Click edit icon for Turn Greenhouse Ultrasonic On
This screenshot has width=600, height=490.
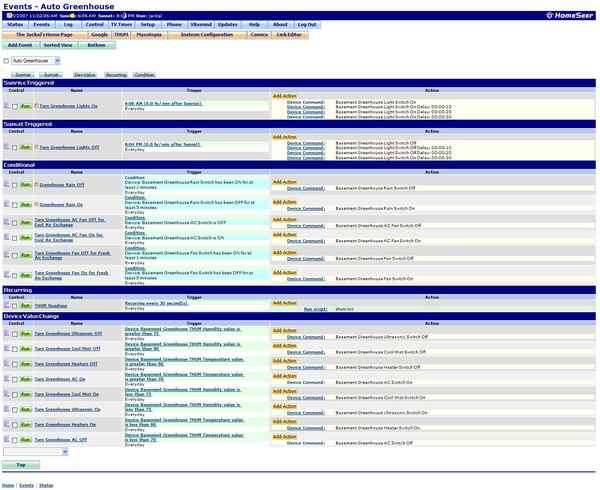pos(7,409)
